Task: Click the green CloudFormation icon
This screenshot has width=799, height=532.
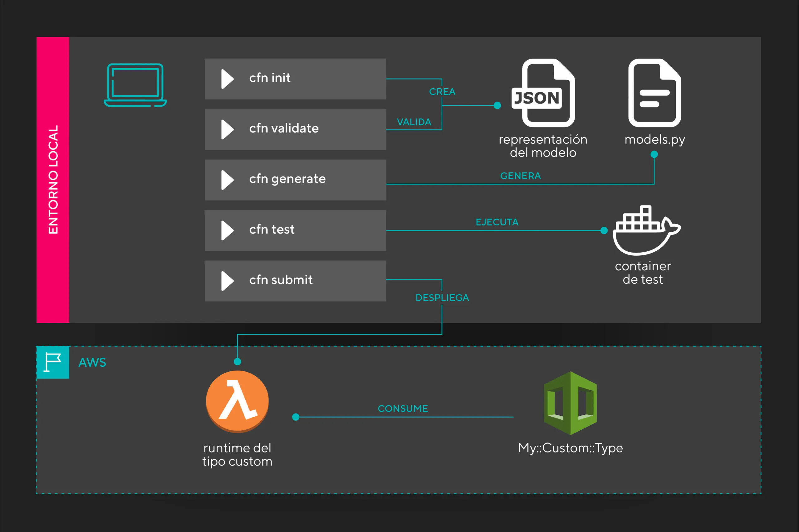Action: coord(571,403)
